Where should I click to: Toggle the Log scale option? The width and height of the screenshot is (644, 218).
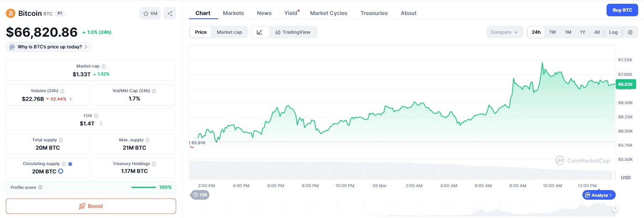[x=613, y=32]
